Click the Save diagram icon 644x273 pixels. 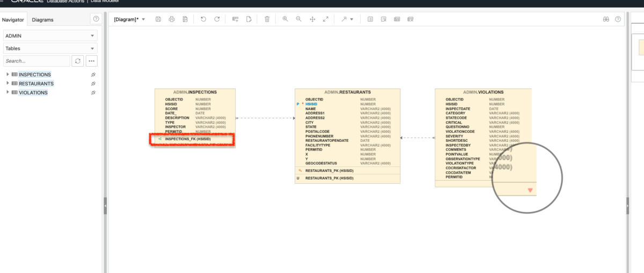158,19
